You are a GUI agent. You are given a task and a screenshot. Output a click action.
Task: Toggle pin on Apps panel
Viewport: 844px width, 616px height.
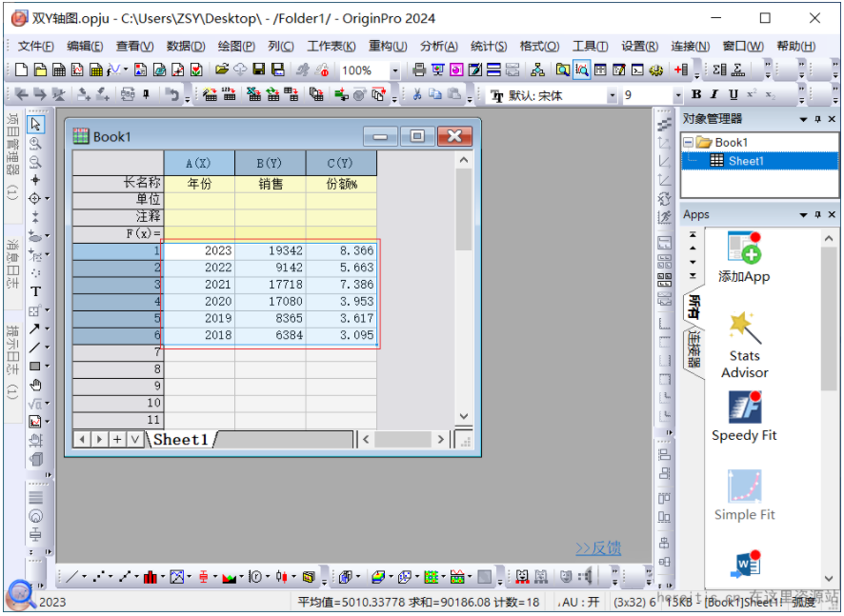[x=818, y=214]
